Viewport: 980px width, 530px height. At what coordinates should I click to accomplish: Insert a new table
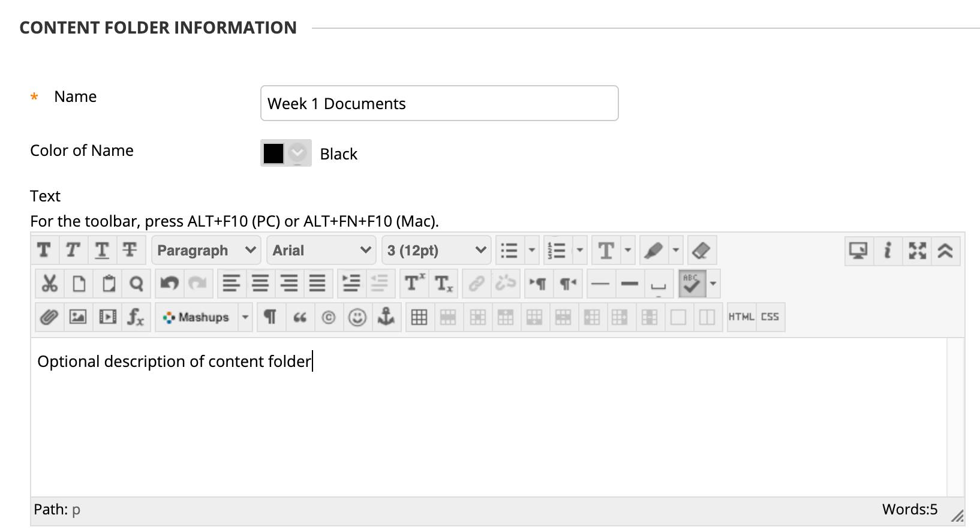click(x=419, y=317)
